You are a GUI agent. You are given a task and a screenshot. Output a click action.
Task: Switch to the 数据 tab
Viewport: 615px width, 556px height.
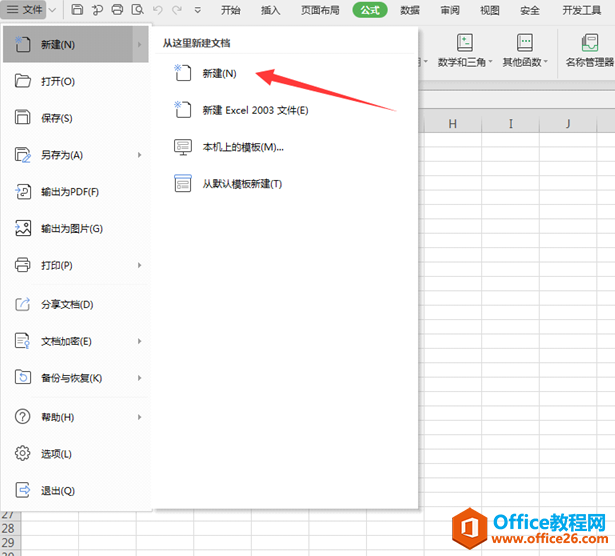(x=410, y=10)
